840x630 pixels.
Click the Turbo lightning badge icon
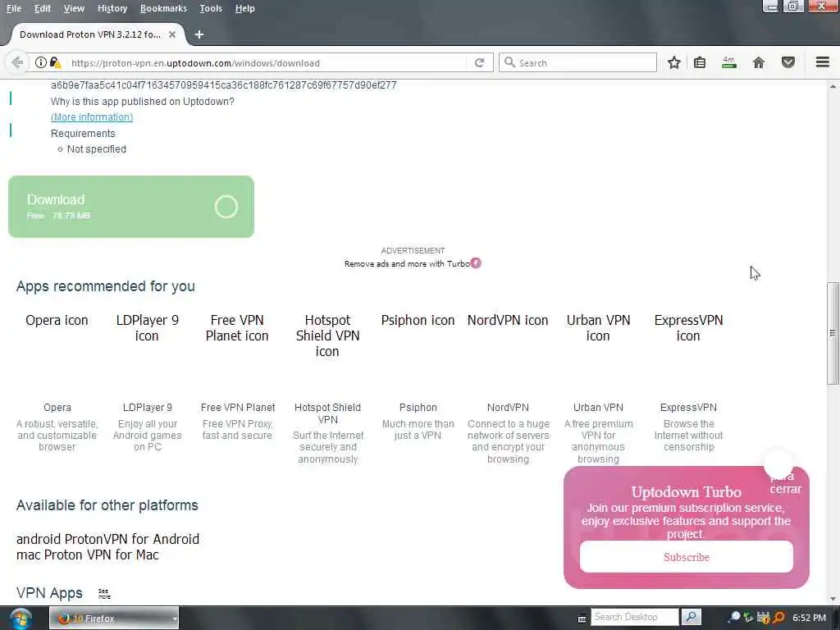pos(476,263)
